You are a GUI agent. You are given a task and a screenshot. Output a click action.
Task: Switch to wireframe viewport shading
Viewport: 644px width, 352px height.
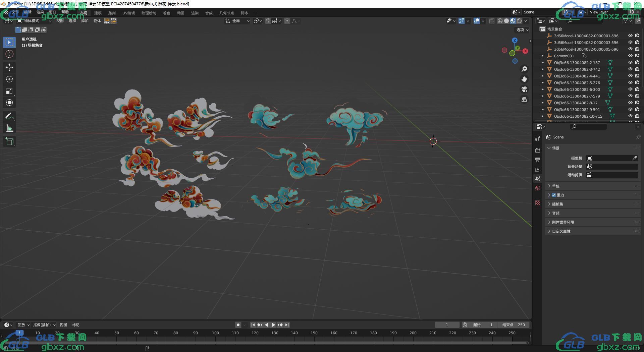pos(500,21)
